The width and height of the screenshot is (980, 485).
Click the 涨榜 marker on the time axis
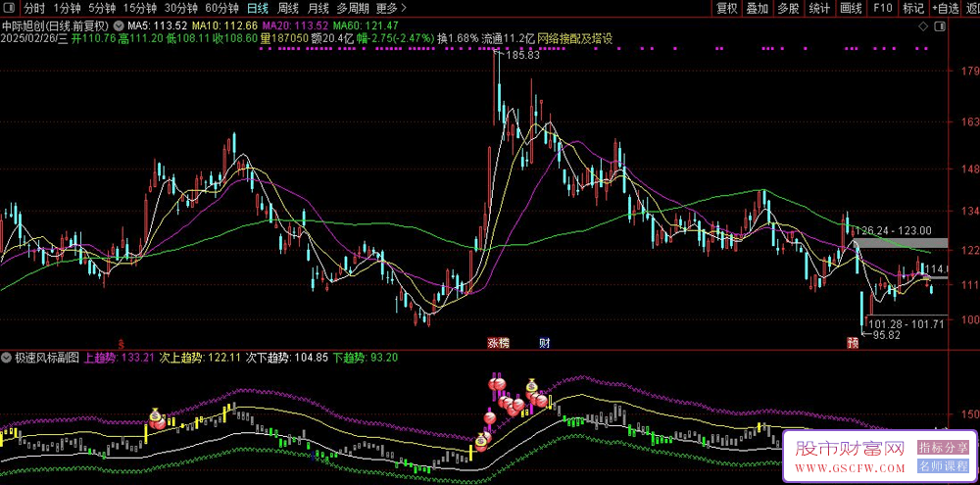[498, 343]
